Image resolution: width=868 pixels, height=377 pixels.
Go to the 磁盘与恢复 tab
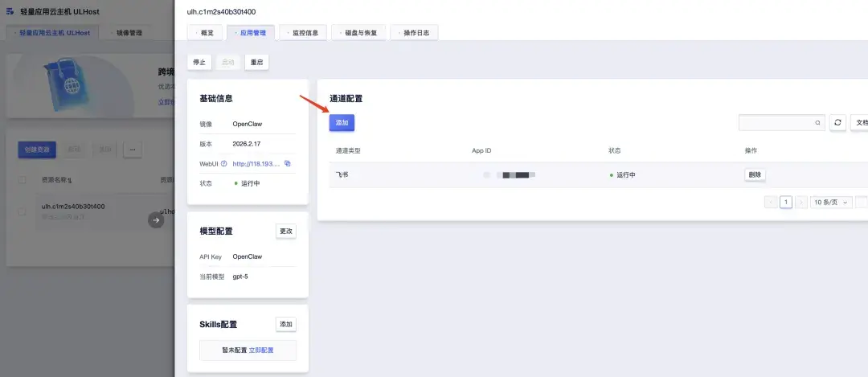click(358, 33)
